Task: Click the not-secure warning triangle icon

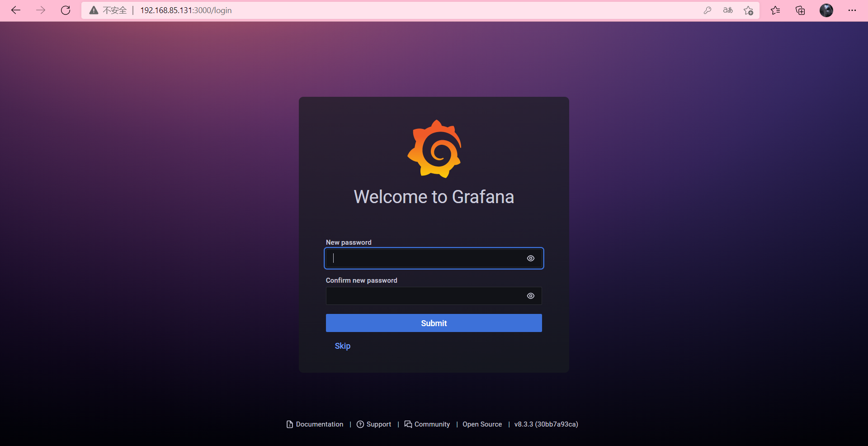Action: point(94,10)
